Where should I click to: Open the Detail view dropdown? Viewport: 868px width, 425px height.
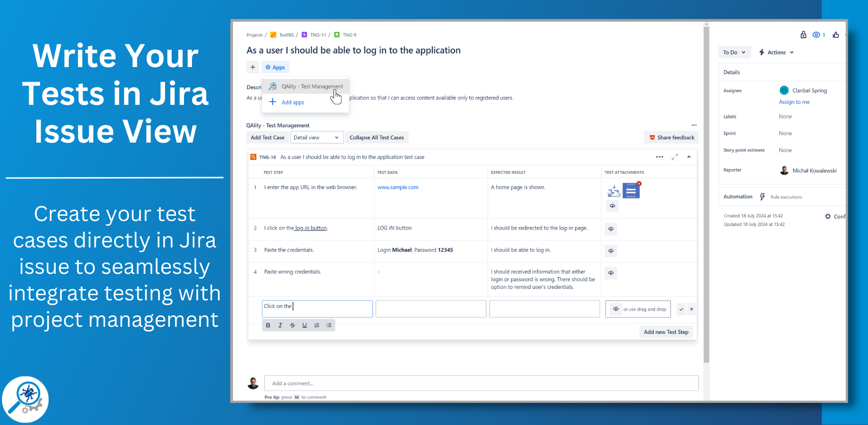click(x=317, y=137)
